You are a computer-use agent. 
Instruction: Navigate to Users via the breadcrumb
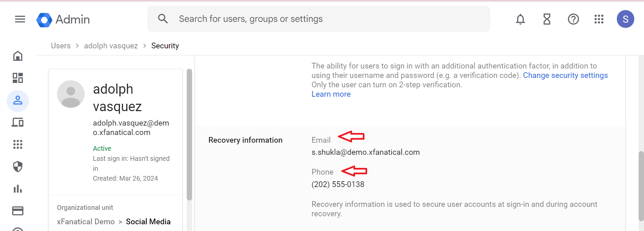coord(60,46)
